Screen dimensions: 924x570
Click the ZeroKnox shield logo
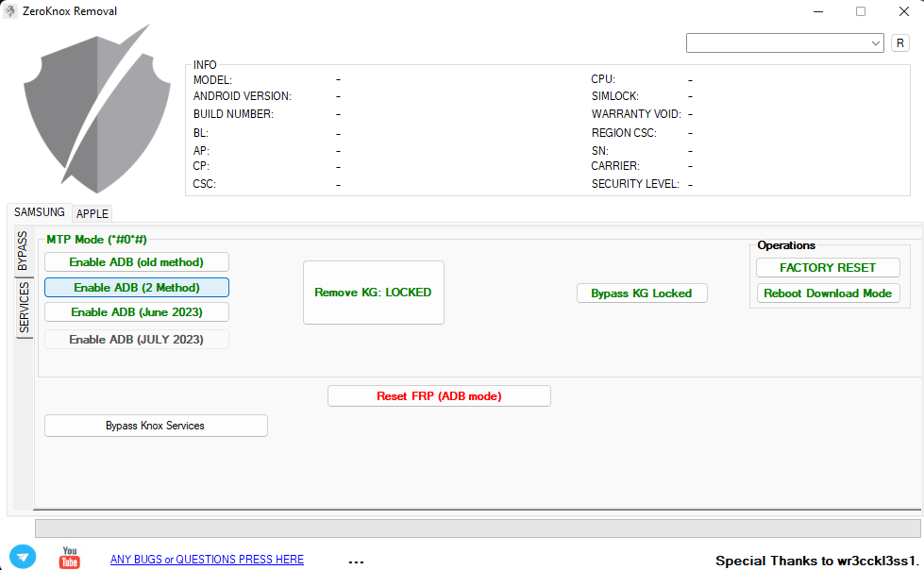pos(97,109)
